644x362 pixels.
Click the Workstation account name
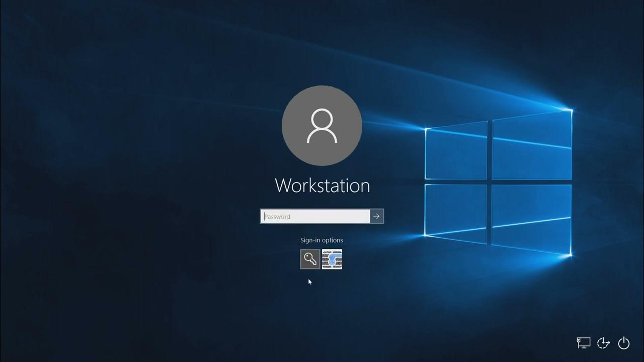point(323,186)
